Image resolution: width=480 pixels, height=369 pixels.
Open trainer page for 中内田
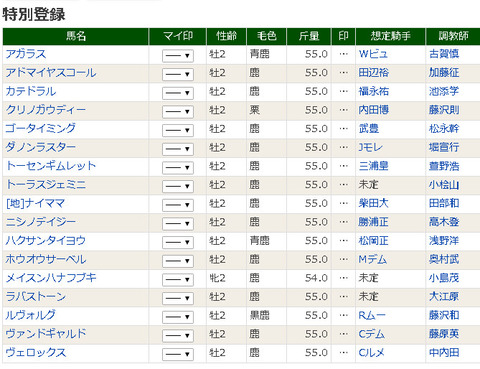pos(444,353)
